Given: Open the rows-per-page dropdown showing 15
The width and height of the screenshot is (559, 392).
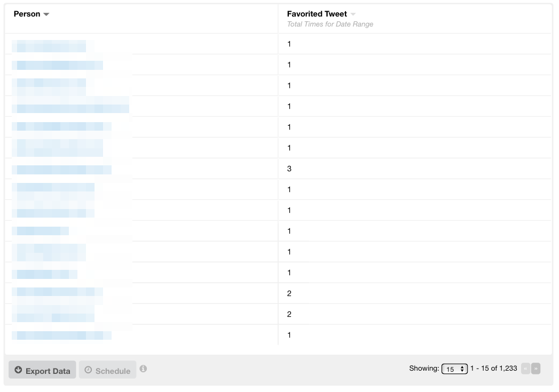Looking at the screenshot, I should pos(454,369).
